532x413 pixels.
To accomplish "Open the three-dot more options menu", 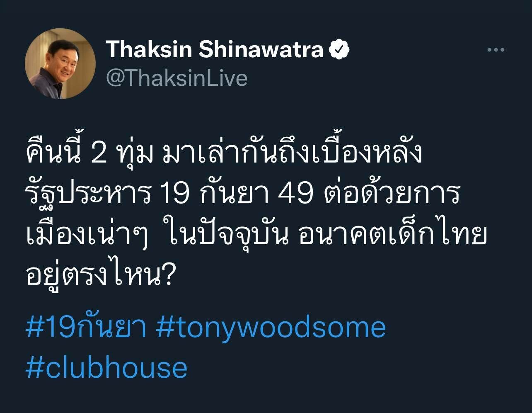I will 496,50.
